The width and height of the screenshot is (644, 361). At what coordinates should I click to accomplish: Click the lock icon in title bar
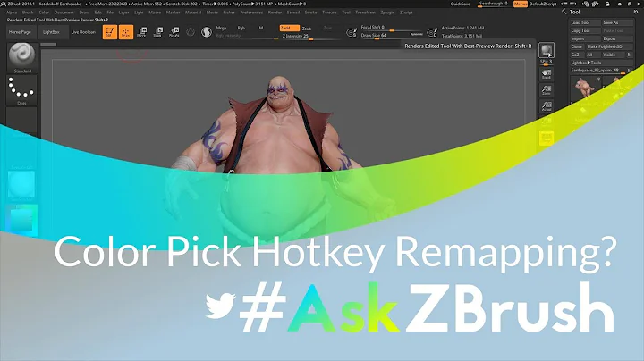coord(607,4)
